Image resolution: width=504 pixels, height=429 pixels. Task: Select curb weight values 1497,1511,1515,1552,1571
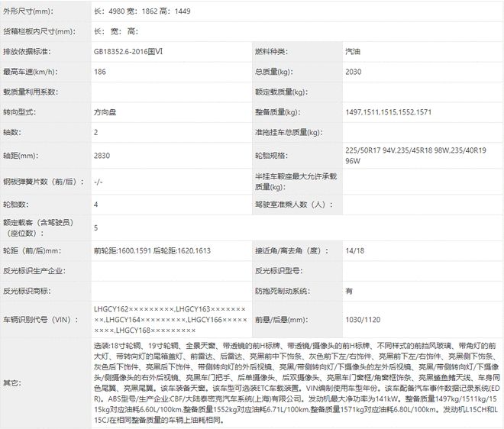pyautogui.click(x=388, y=112)
